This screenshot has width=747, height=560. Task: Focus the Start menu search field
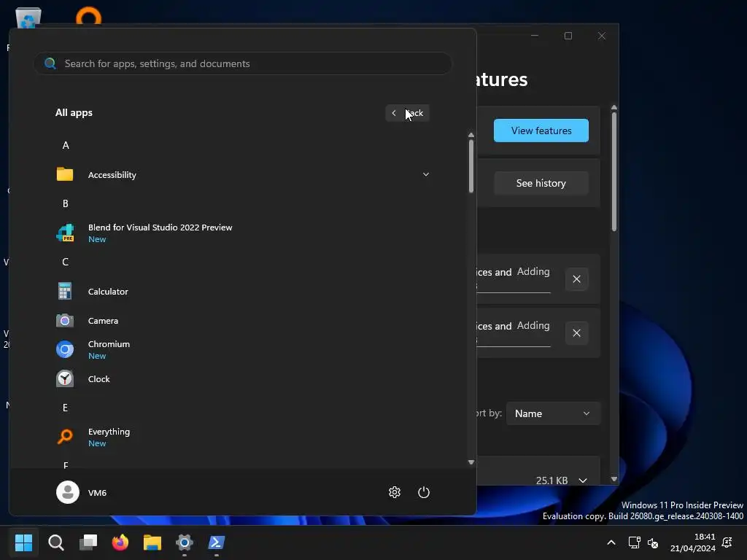243,63
